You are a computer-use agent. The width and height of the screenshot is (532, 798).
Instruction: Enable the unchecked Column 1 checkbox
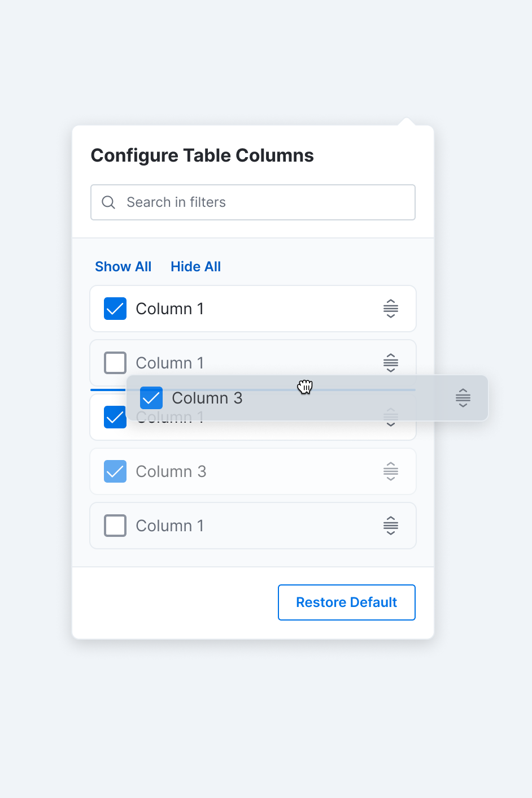pos(115,363)
